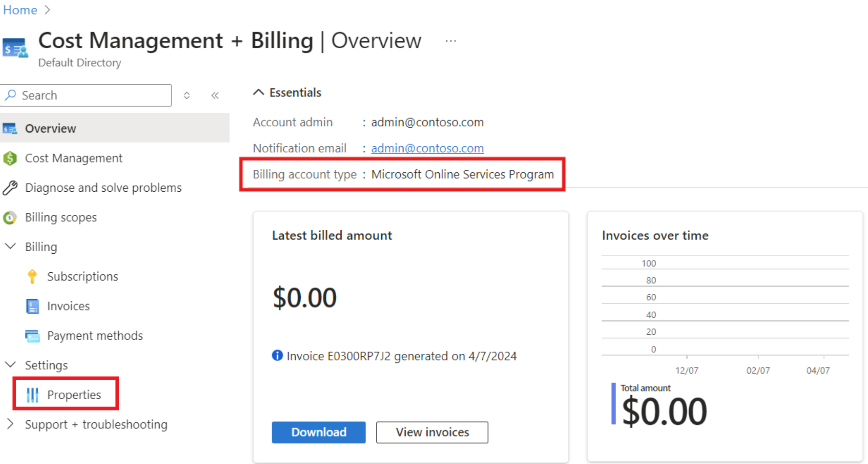
Task: Expand Support + troubleshooting section
Action: [x=10, y=424]
